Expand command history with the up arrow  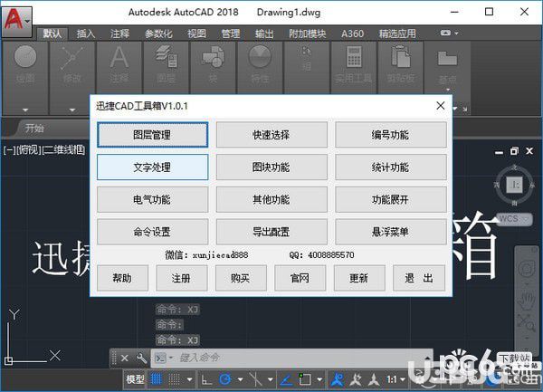(427, 359)
